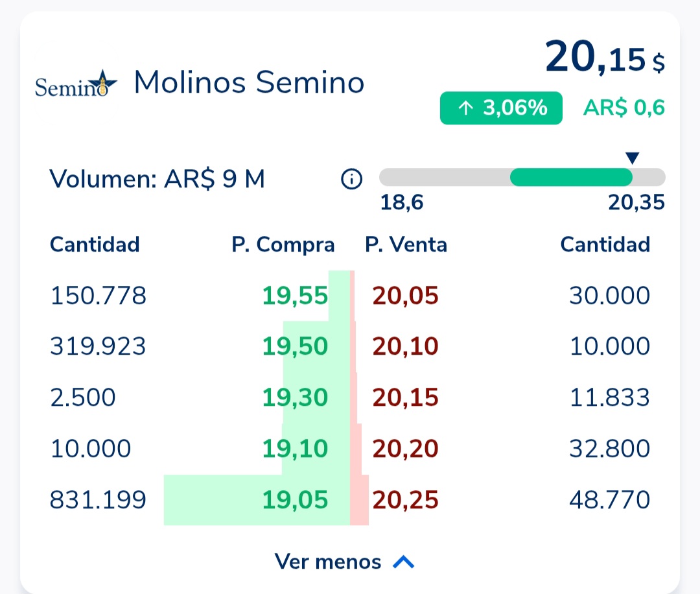Click sell quantity 48.770

coord(609,500)
